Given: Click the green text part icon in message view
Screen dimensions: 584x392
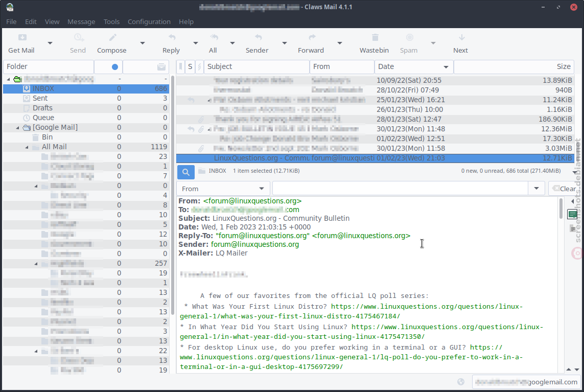Looking at the screenshot, I should coord(572,214).
